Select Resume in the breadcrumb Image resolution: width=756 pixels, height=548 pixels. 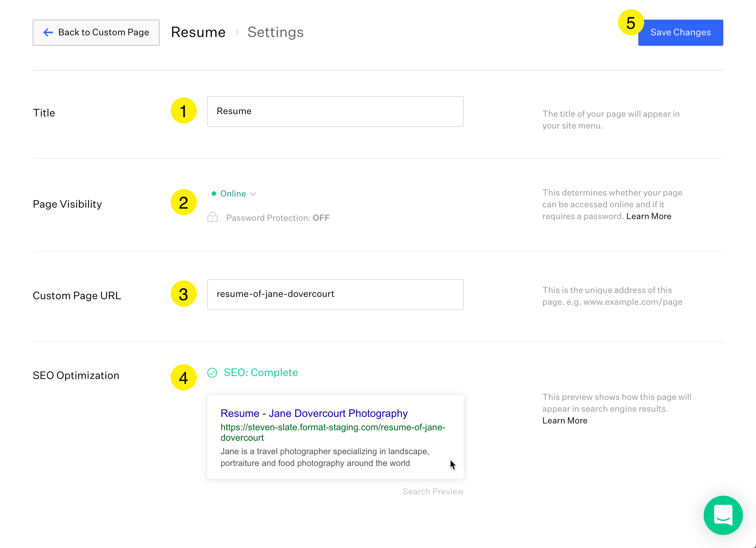pyautogui.click(x=198, y=32)
